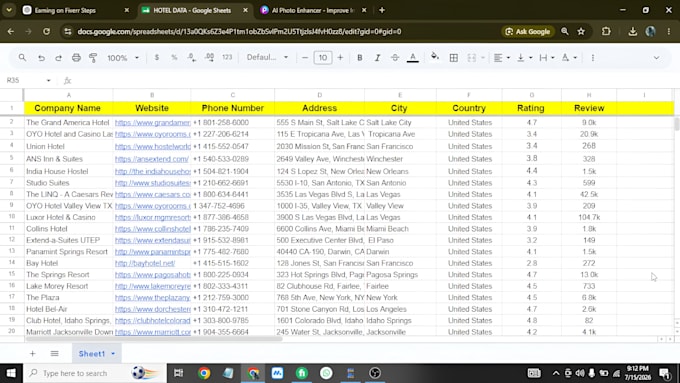The image size is (680, 383).
Task: Open horizontal align dropdown
Action: pos(502,58)
